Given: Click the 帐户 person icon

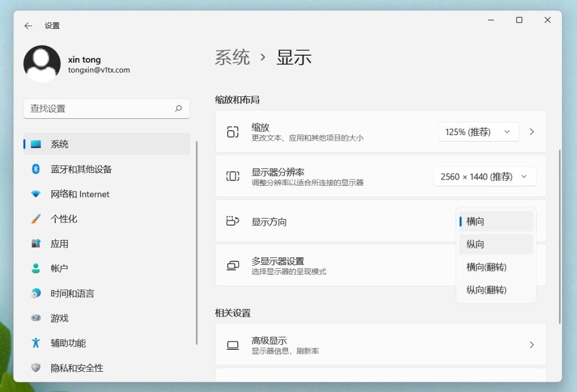Looking at the screenshot, I should (x=35, y=268).
